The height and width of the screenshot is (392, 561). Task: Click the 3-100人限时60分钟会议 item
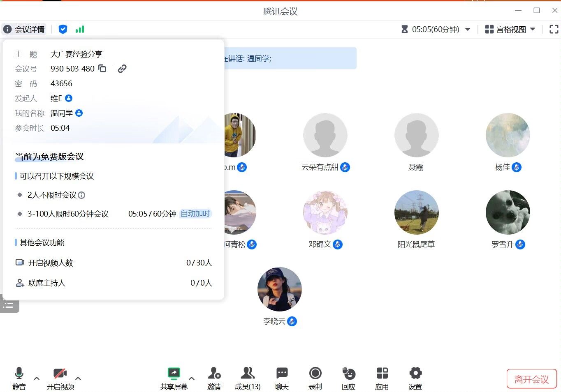tap(68, 214)
